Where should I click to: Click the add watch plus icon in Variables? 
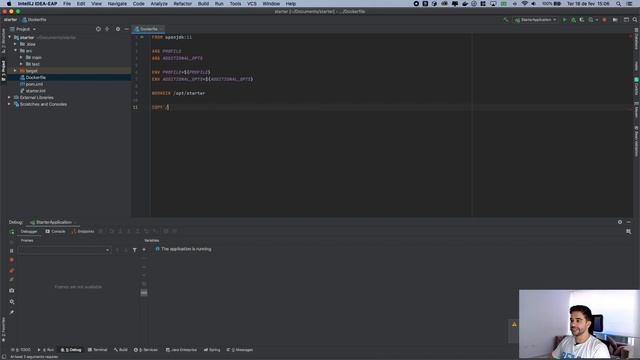tap(144, 249)
